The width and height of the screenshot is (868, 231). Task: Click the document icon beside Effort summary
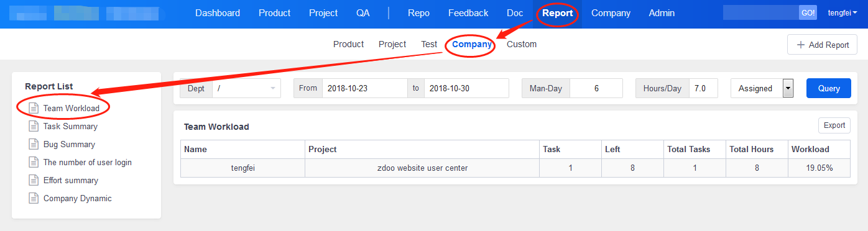tap(34, 180)
